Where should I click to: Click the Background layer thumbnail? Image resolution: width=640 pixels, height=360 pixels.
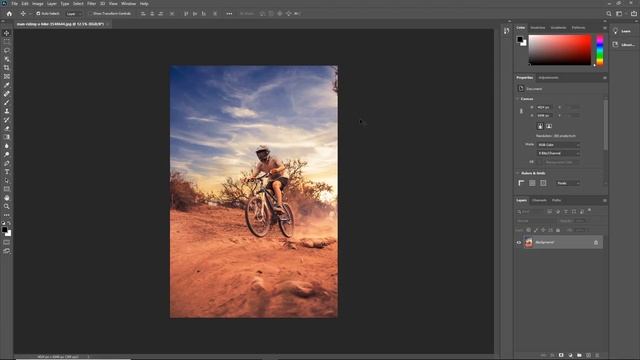tap(529, 242)
